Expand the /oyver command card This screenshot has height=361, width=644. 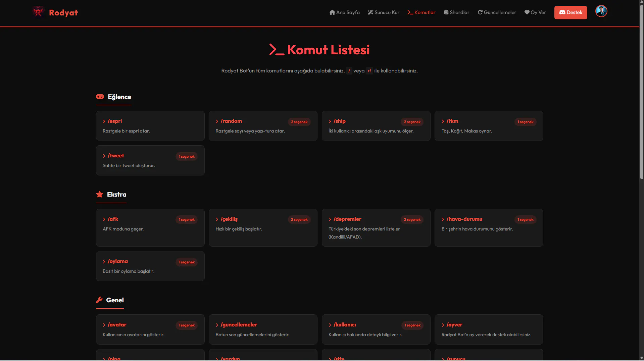(x=489, y=329)
